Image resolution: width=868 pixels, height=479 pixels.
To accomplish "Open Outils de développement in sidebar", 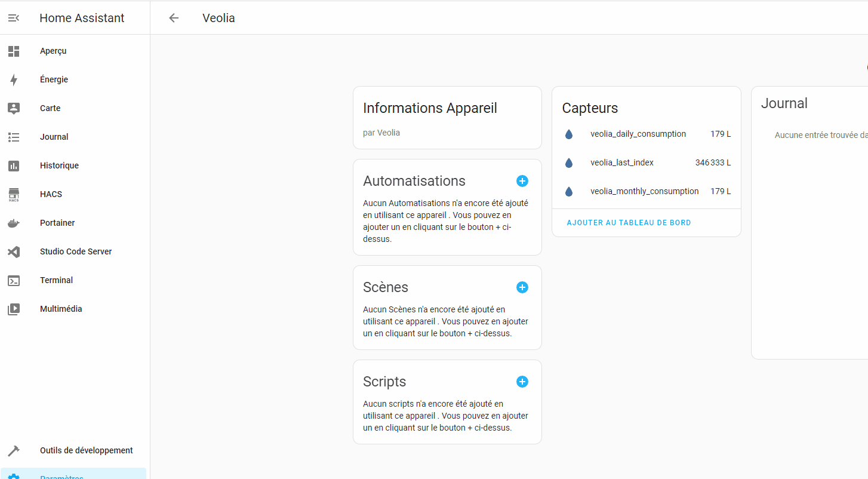I will [x=73, y=451].
